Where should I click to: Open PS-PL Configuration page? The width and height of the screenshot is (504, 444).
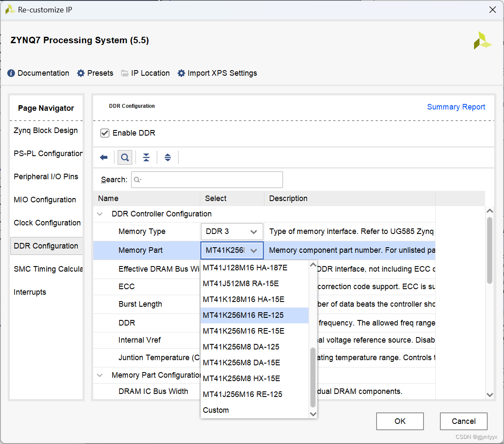tap(47, 154)
